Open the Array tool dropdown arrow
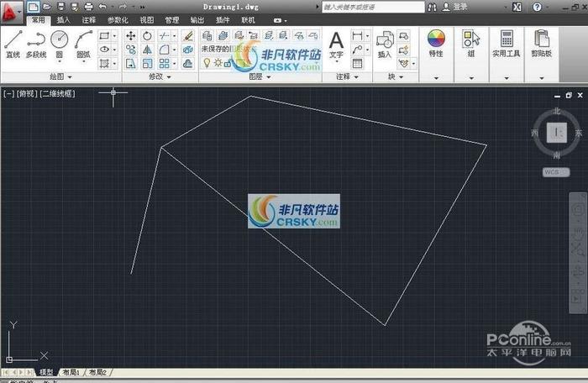588x383 pixels. pos(174,63)
